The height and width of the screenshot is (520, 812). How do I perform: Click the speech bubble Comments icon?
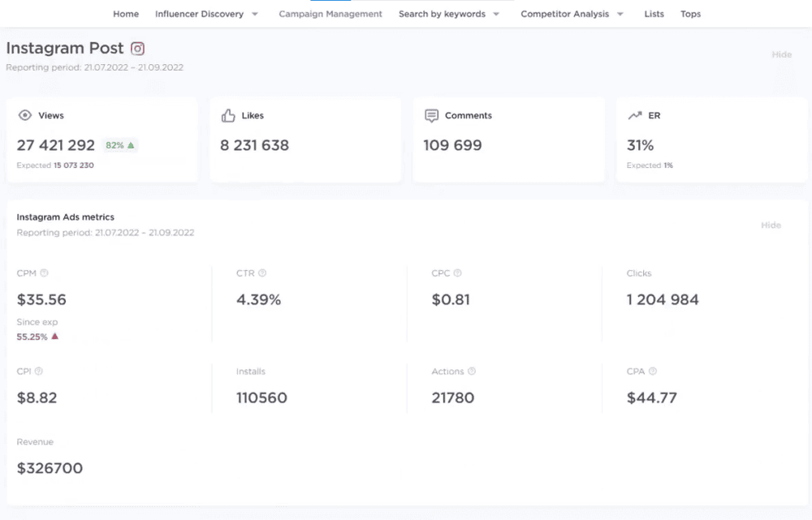(431, 115)
